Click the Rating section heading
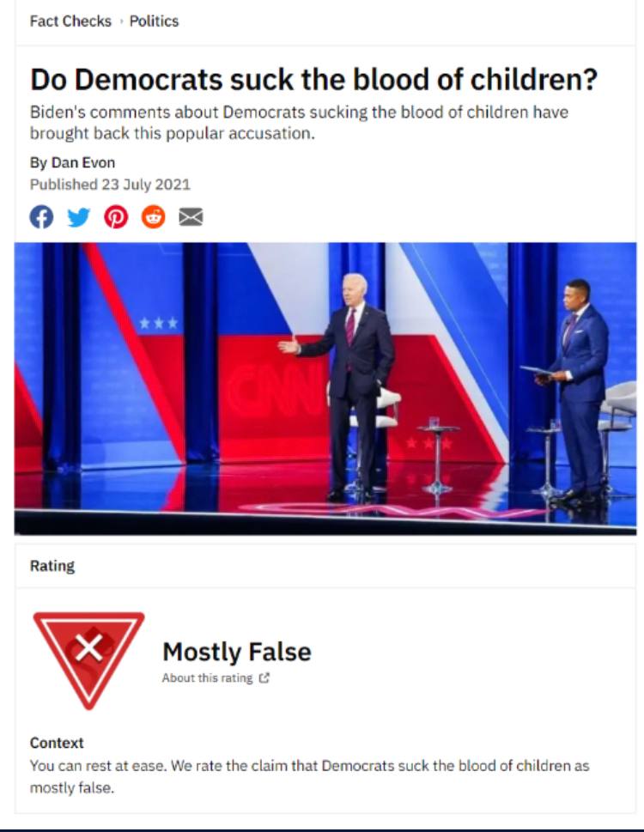The image size is (644, 832). pos(52,566)
